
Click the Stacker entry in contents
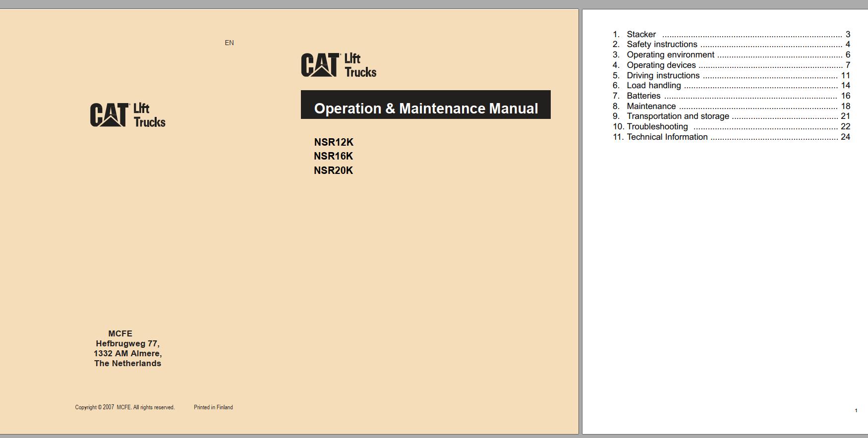[731, 34]
